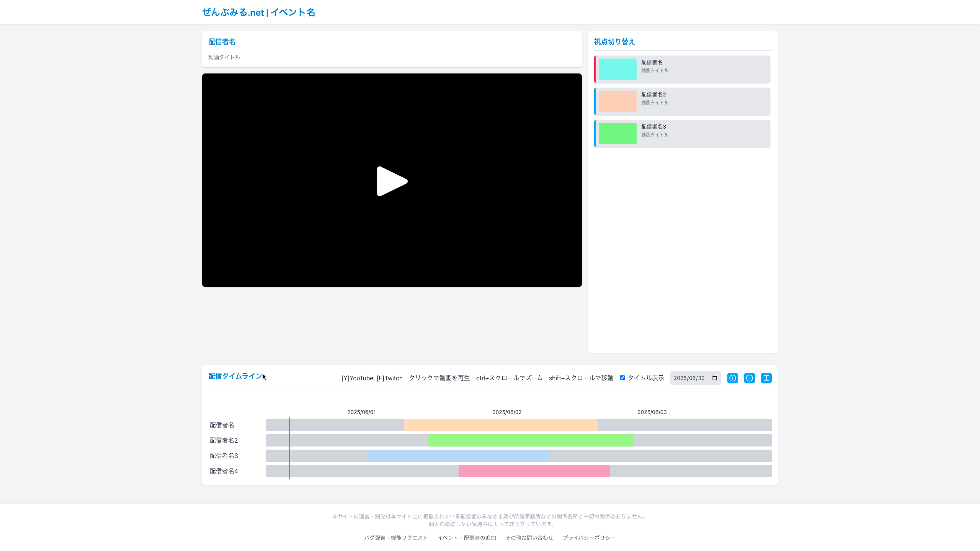Switch viewpoint to 配信者名3 card
This screenshot has width=980, height=551.
point(682,134)
